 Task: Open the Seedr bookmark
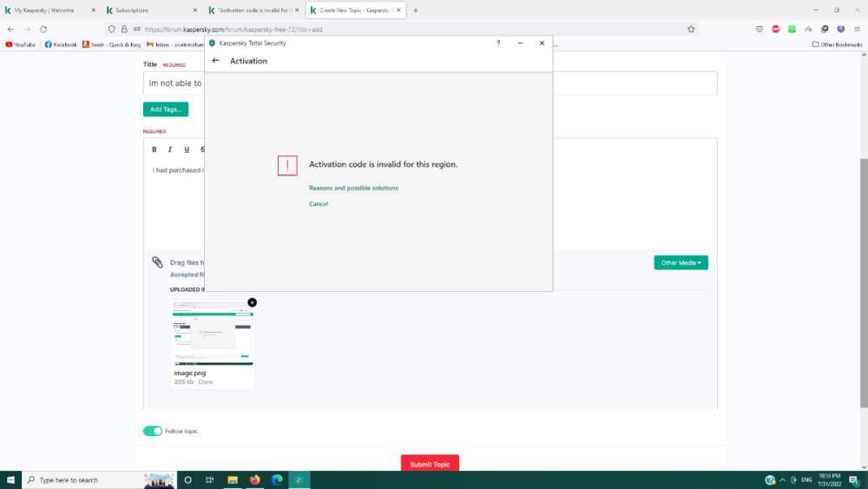point(112,44)
